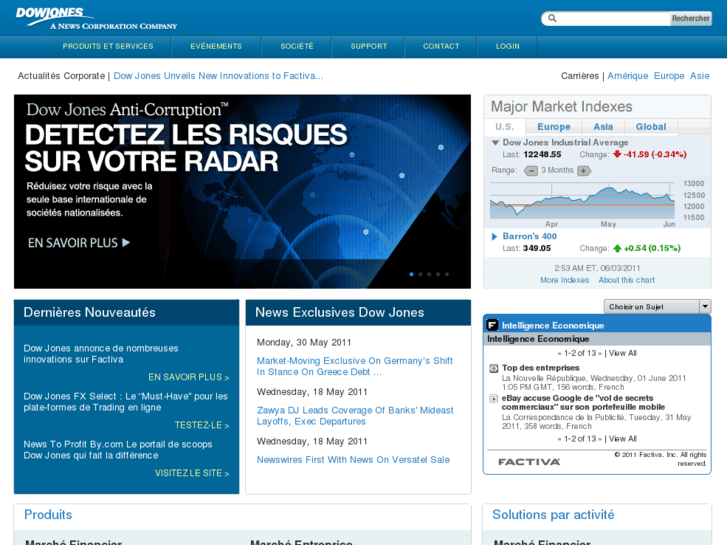The image size is (727, 545).
Task: Open the Société menu
Action: 297,46
